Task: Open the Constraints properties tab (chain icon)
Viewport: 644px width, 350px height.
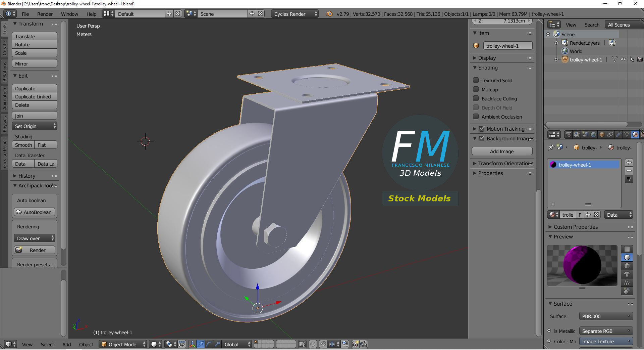Action: pyautogui.click(x=610, y=135)
